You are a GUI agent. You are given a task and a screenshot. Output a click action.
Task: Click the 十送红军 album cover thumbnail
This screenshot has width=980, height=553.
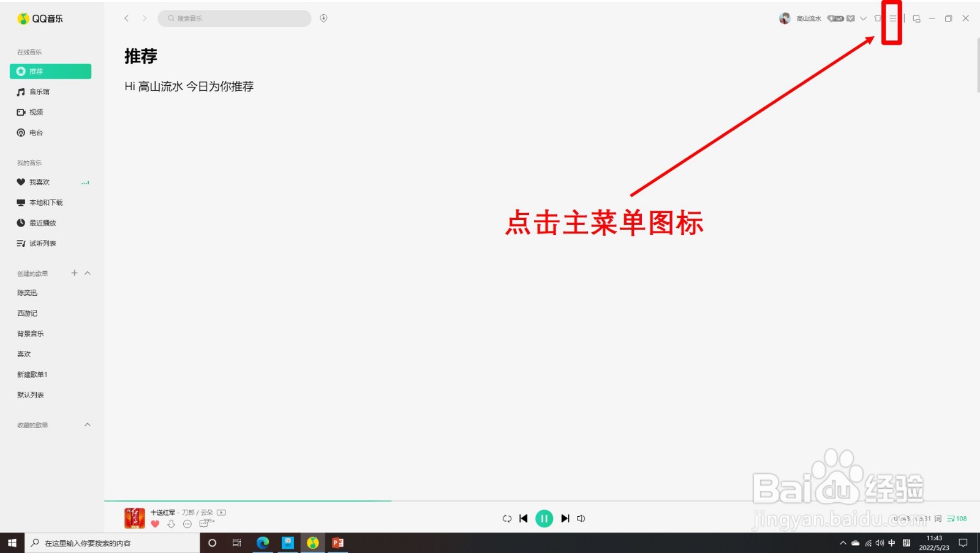pos(135,518)
